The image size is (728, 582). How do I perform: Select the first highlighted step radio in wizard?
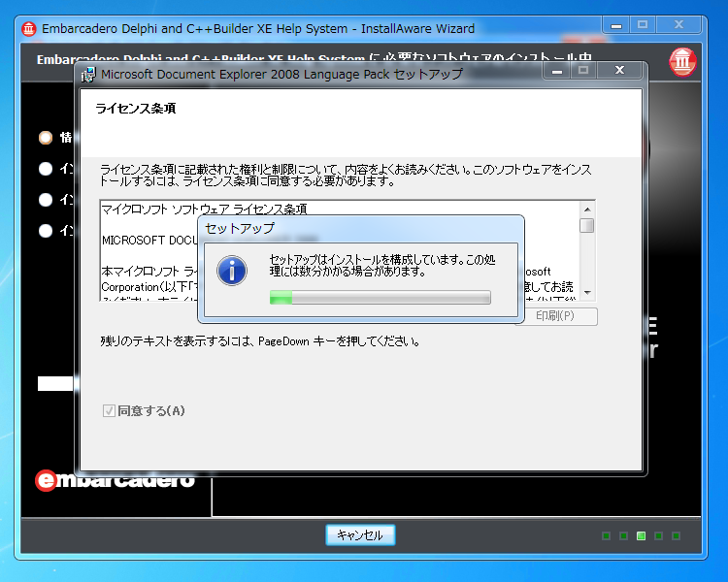(x=46, y=138)
